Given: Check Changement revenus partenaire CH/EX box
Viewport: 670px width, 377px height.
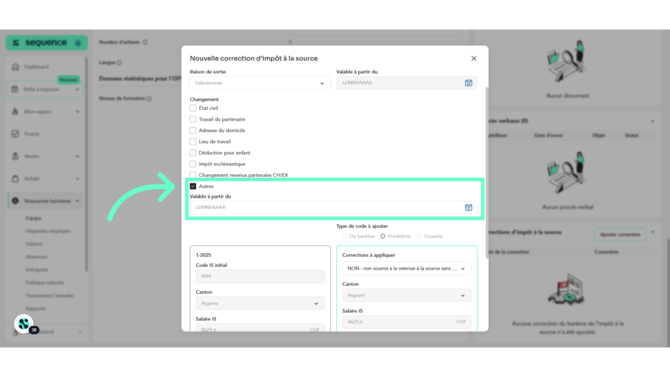Looking at the screenshot, I should coord(193,175).
